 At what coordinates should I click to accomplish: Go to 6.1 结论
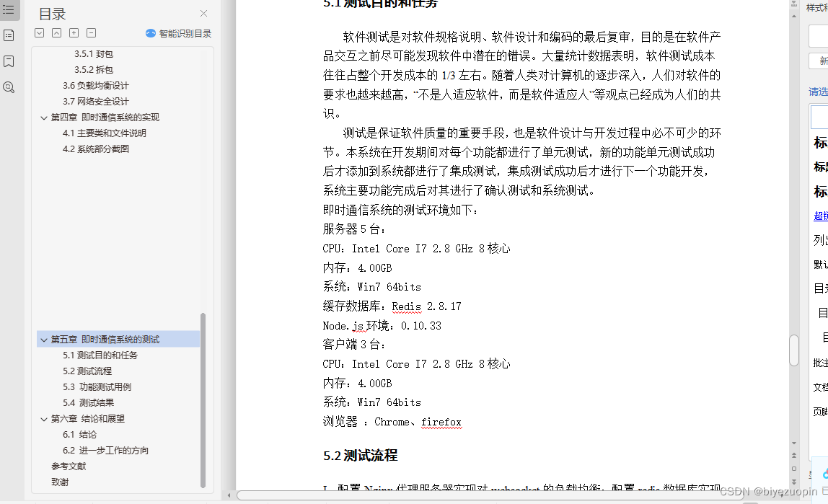[x=79, y=434]
